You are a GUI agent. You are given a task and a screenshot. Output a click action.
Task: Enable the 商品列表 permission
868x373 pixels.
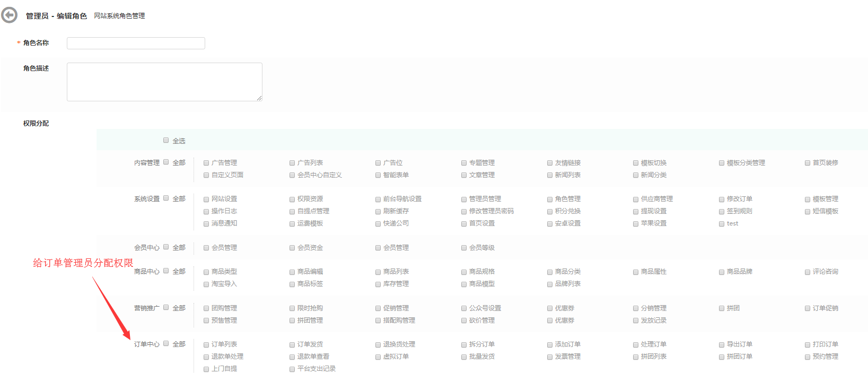[378, 272]
